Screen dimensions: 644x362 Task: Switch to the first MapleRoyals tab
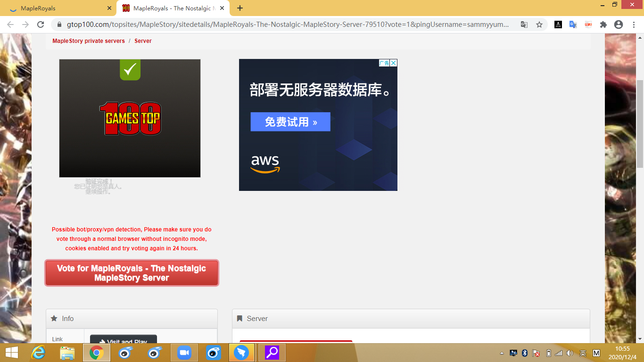tap(58, 8)
